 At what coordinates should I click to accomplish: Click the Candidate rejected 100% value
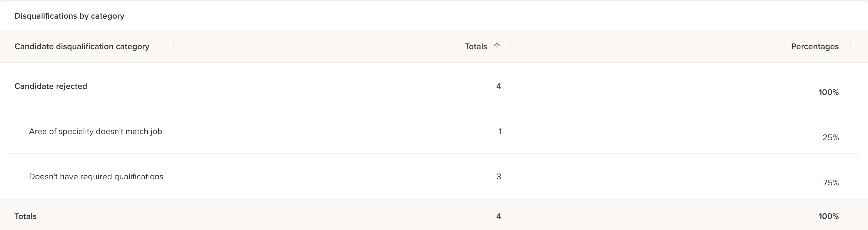pyautogui.click(x=828, y=92)
